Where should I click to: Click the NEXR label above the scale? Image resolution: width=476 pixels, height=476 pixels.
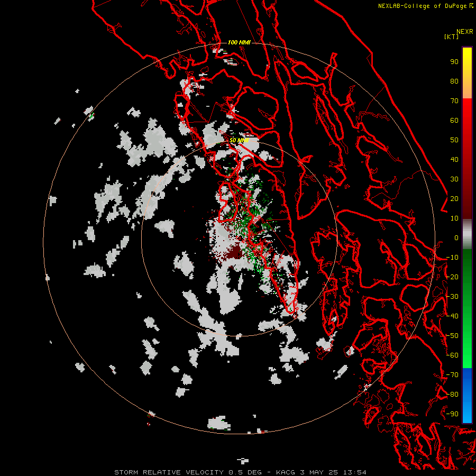pos(465,32)
